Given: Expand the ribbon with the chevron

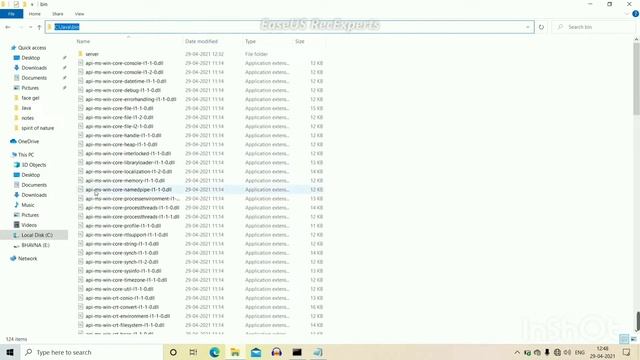Looking at the screenshot, I should click(x=627, y=14).
